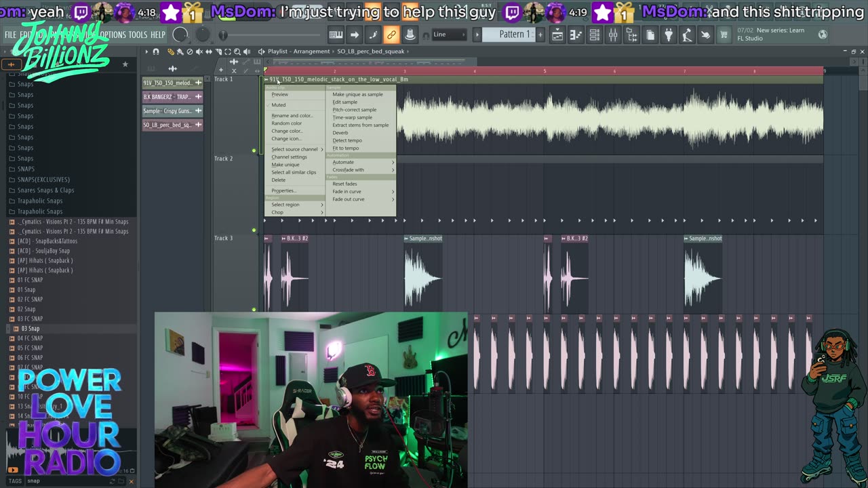The height and width of the screenshot is (488, 868).
Task: Select the Zoom magnifier tool in the playlist toolbar
Action: pyautogui.click(x=237, y=52)
